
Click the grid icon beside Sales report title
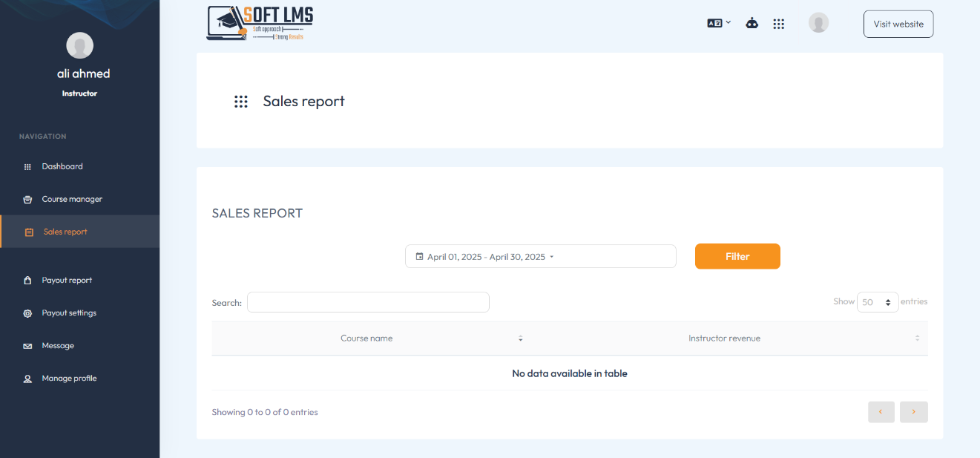[241, 102]
